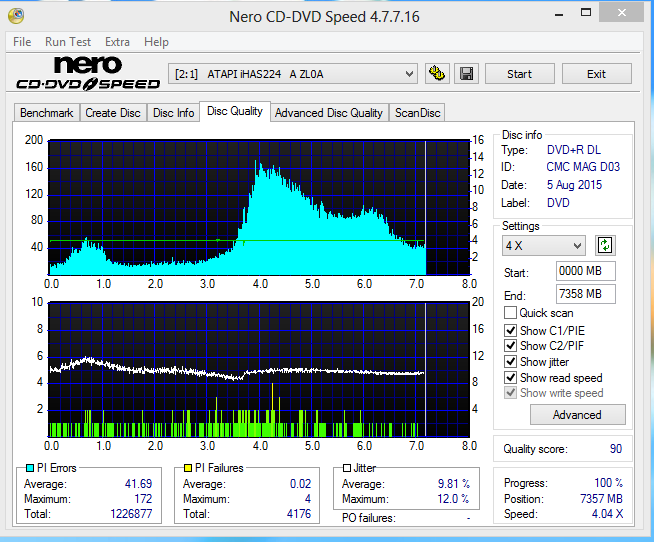The width and height of the screenshot is (654, 542).
Task: Click the Exit button
Action: (x=596, y=74)
